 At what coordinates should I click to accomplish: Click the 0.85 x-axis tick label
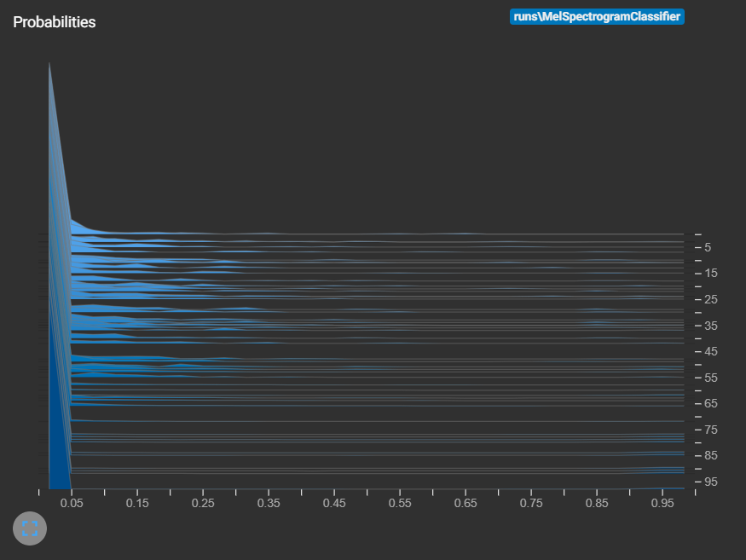[x=597, y=504]
